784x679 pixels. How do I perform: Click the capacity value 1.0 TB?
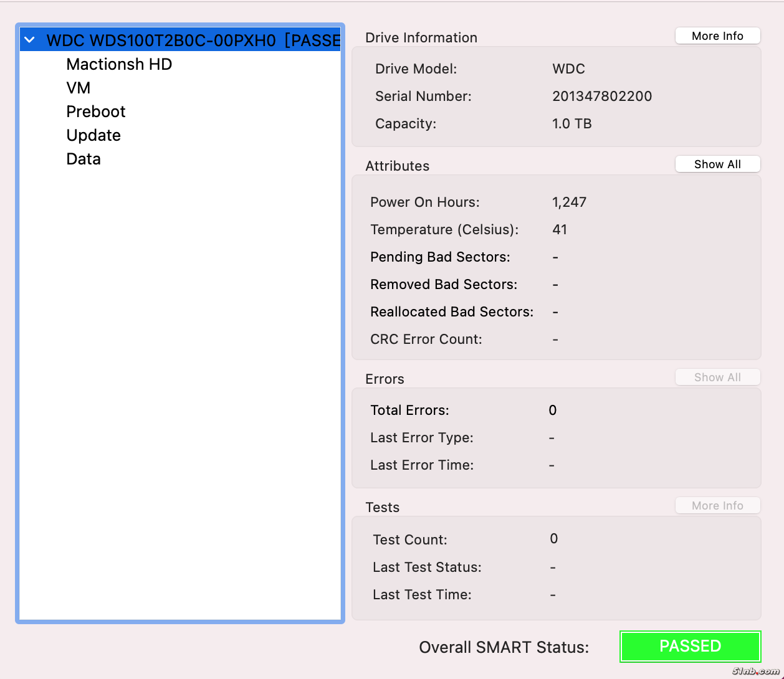click(571, 123)
